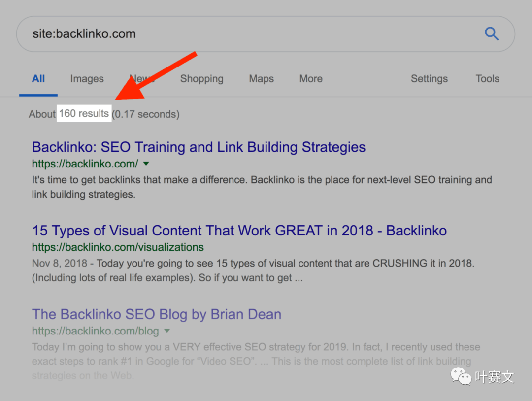Expand the dropdown arrow beside backlinko.com/blog
This screenshot has width=532, height=401.
coord(166,331)
